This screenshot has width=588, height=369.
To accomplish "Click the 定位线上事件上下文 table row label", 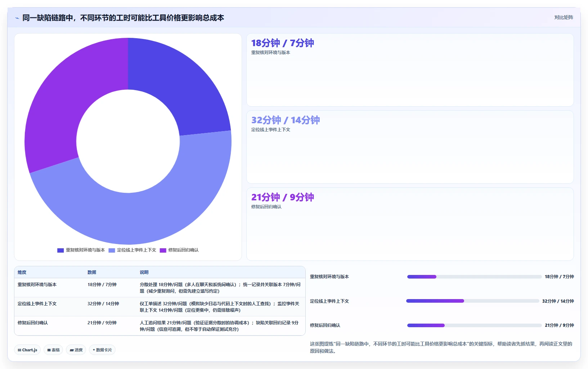I will [x=37, y=304].
